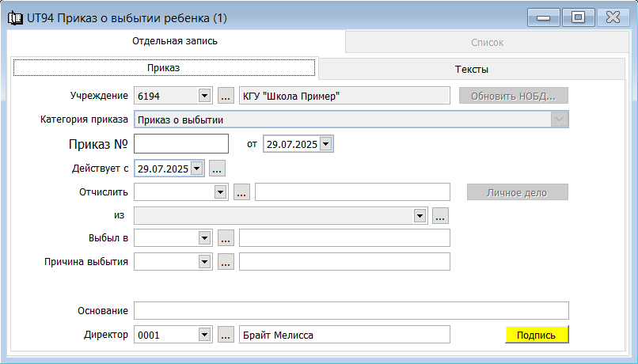The image size is (638, 364).
Task: Click the ellipsis button after the из field
Action: click(x=440, y=215)
